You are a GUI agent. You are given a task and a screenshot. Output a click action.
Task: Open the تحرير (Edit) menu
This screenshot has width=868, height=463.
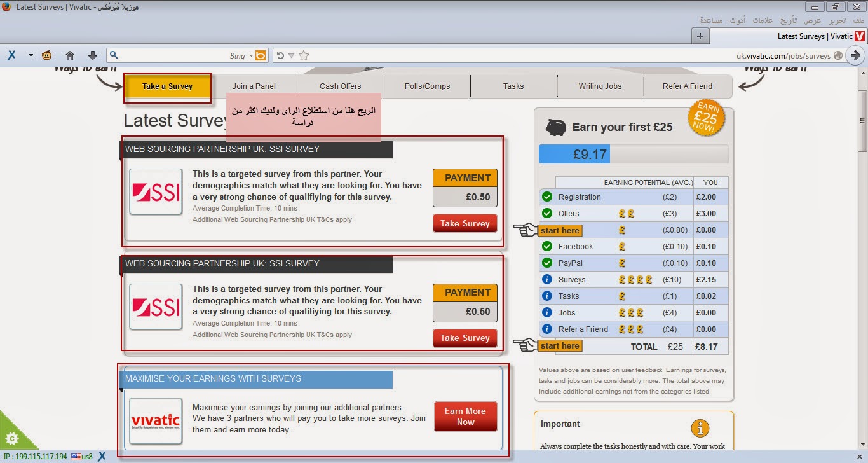pyautogui.click(x=837, y=20)
